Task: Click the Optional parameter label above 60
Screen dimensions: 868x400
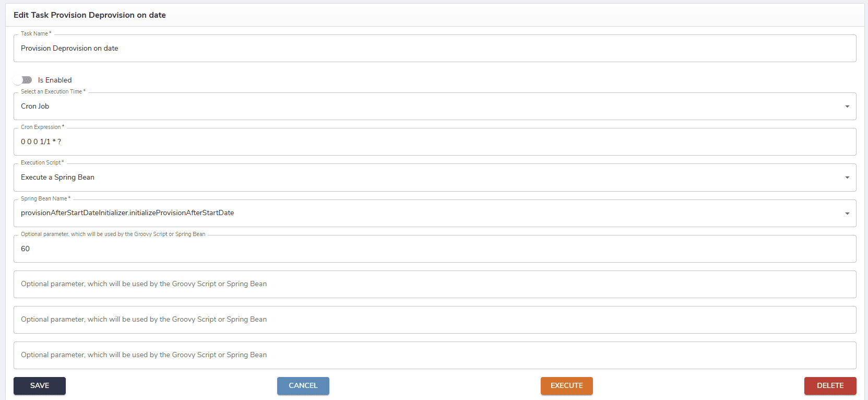Action: (113, 234)
